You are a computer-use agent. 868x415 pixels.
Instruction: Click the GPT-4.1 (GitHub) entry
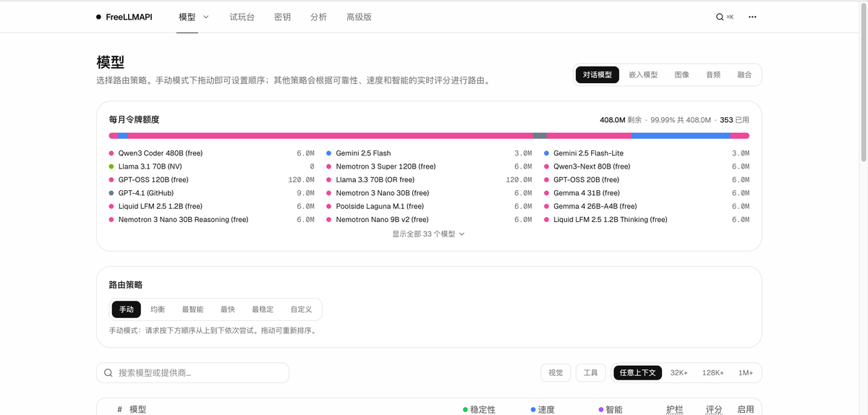pyautogui.click(x=211, y=193)
